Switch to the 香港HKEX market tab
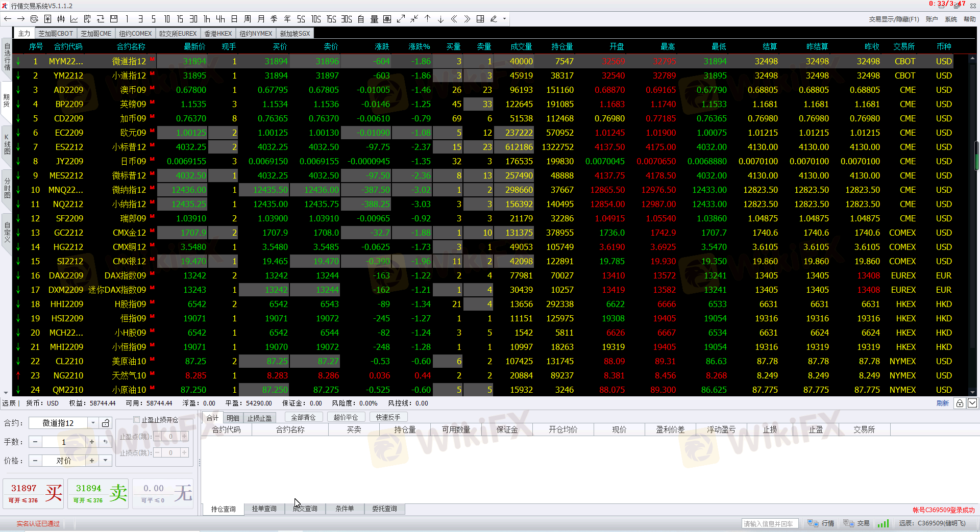980x532 pixels. [218, 34]
